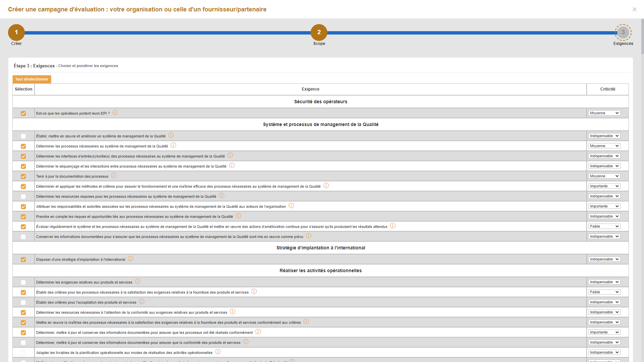This screenshot has width=644, height=362.
Task: Change criticité of 'Évaluer régulièrement le système' row
Action: pyautogui.click(x=604, y=227)
